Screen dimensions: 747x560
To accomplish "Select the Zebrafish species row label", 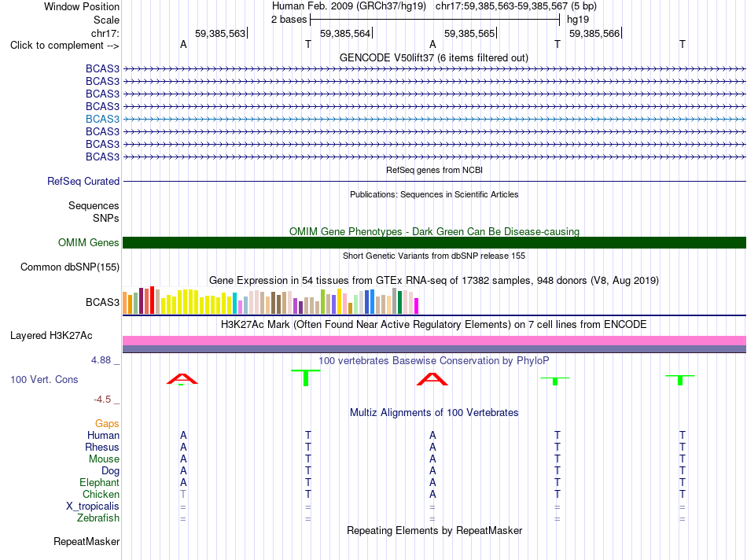I will pos(98,518).
